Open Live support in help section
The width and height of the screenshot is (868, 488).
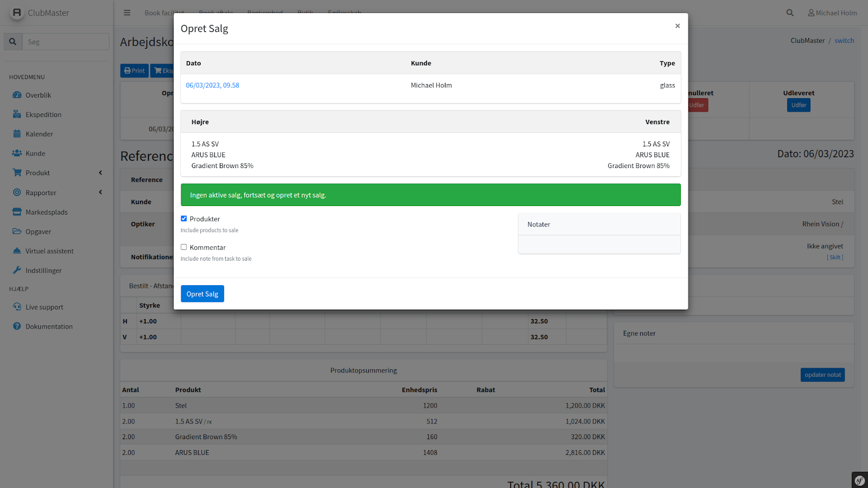tap(44, 307)
